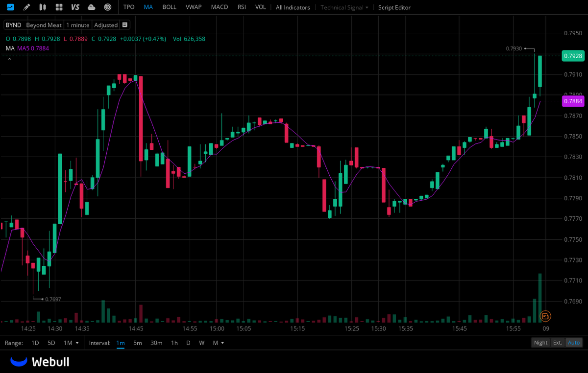Click the orange note icon on chart

(x=545, y=316)
